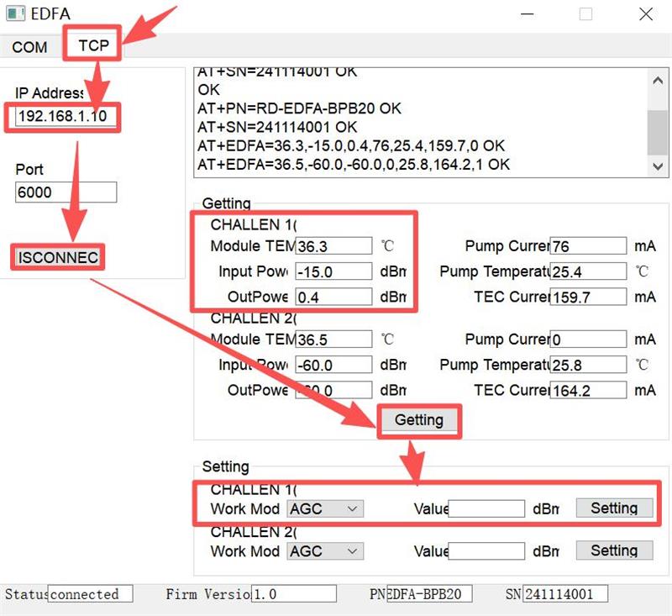Click Channel 1 Value input field
672x616 pixels.
pos(486,508)
